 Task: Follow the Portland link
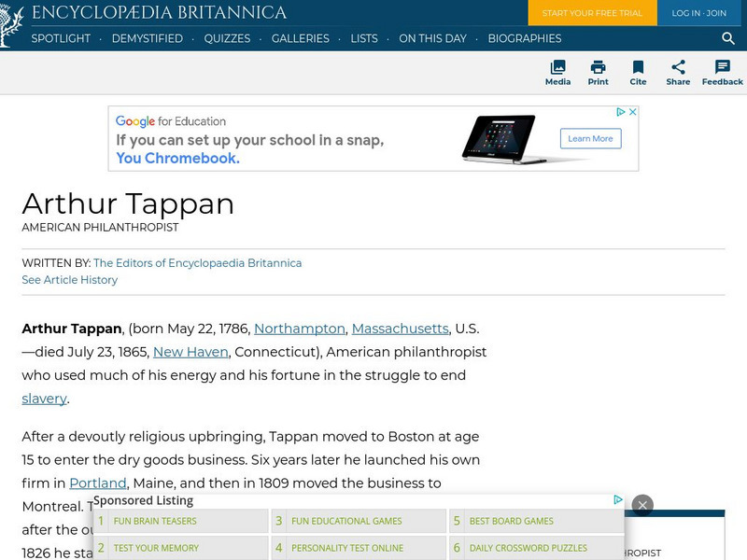(98, 483)
